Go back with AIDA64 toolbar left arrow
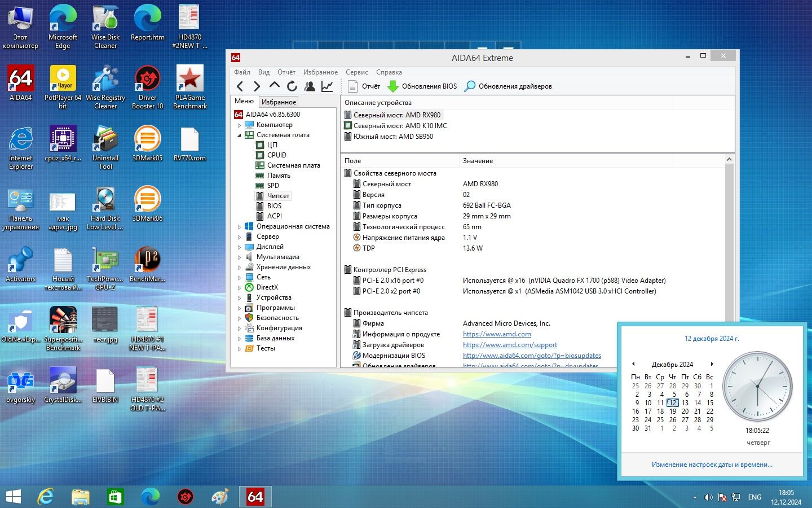 [x=240, y=86]
